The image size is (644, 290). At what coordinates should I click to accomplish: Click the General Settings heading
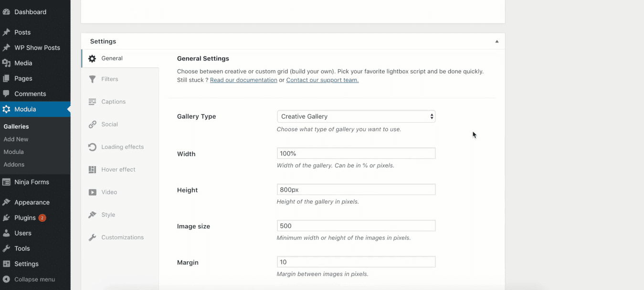click(x=203, y=59)
